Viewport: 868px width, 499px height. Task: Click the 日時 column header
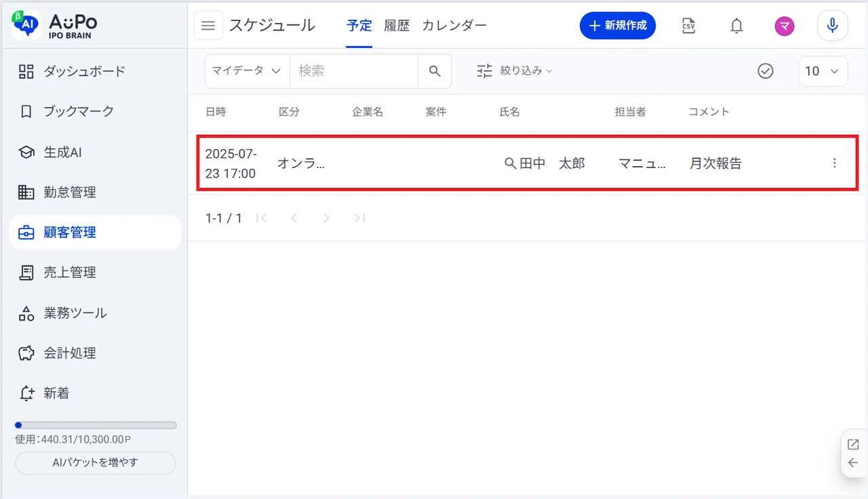216,112
